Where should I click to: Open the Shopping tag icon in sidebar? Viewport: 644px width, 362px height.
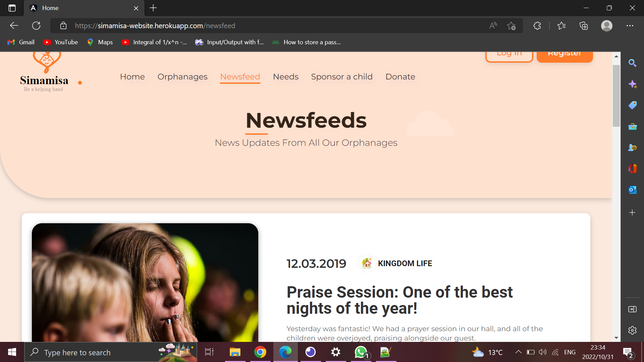coord(632,105)
